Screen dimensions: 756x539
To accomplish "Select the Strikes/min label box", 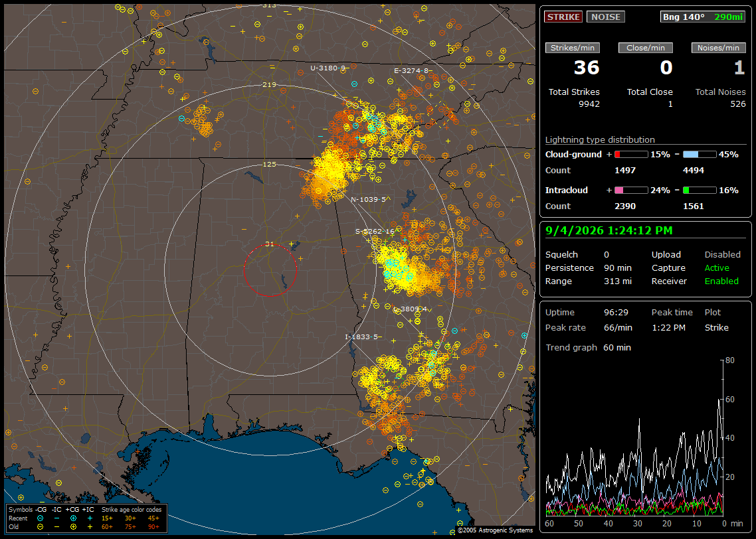I will (572, 48).
